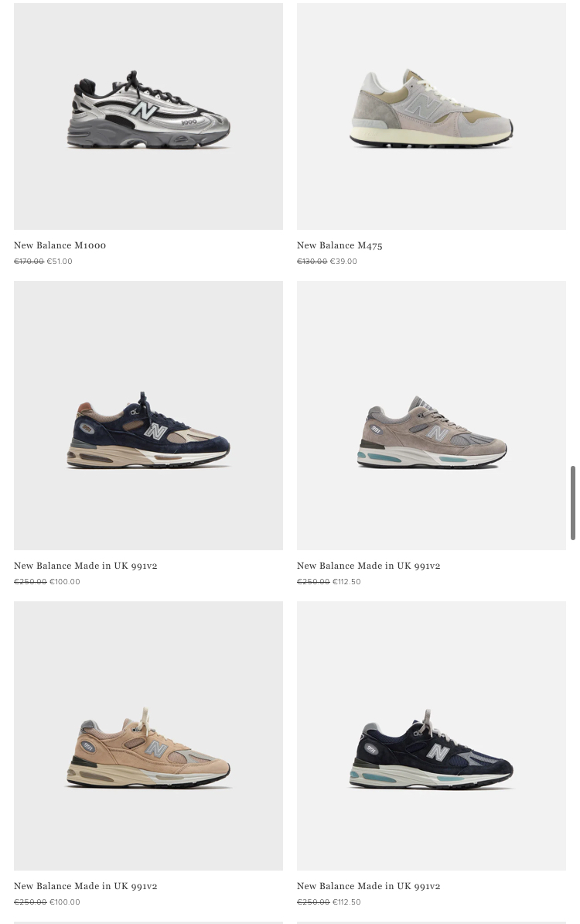Click the struck-through €170.00 original price
This screenshot has width=580, height=924.
(x=29, y=261)
